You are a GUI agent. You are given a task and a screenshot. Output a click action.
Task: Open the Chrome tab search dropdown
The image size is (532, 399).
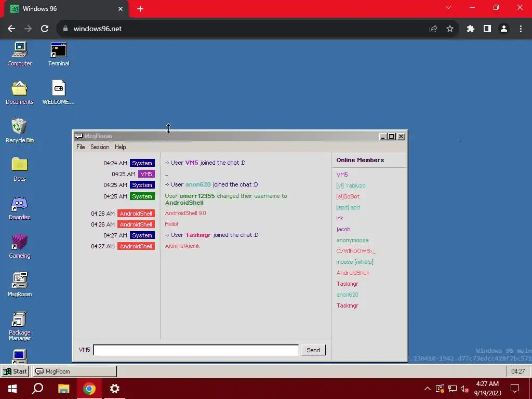coord(448,7)
